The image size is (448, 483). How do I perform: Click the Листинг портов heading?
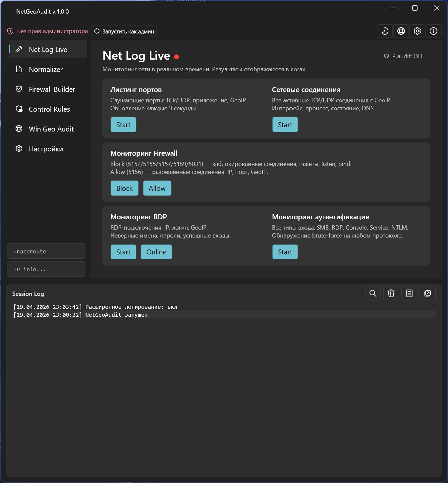(x=136, y=90)
